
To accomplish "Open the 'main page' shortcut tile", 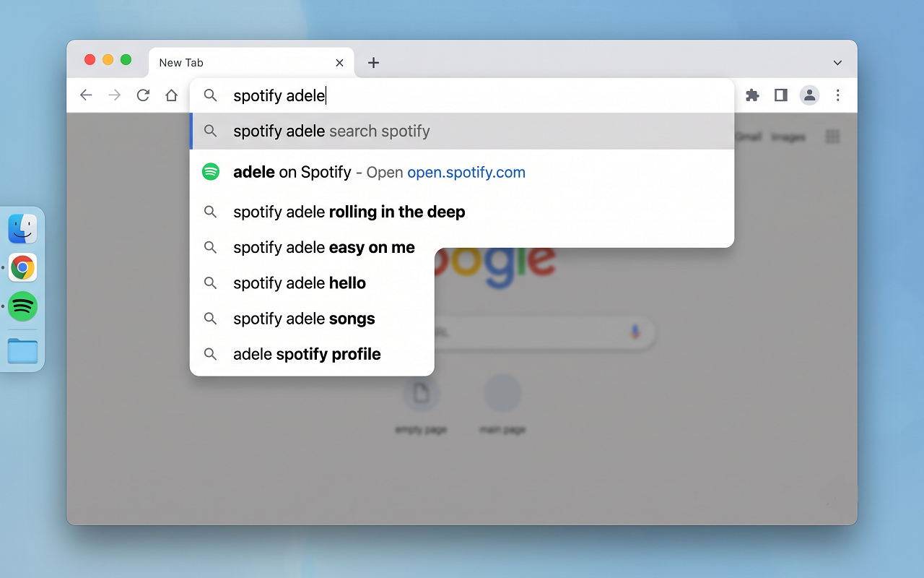I will 502,405.
